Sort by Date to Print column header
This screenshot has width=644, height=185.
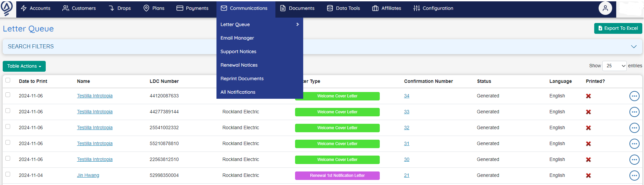tap(33, 81)
